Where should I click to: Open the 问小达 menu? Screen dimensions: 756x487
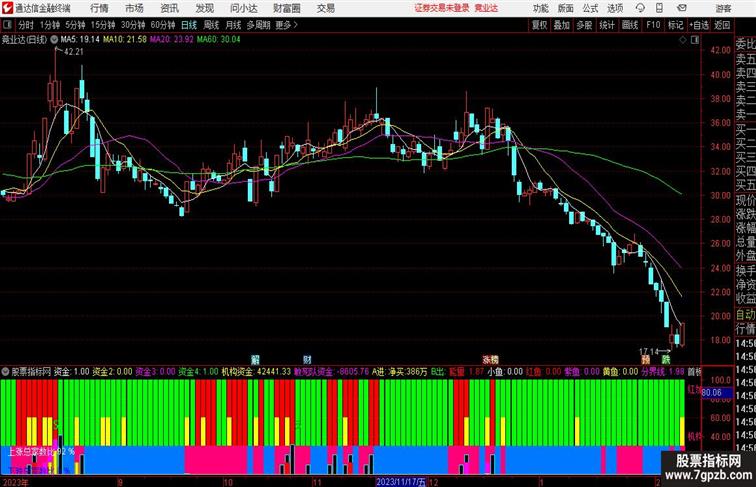[x=244, y=8]
